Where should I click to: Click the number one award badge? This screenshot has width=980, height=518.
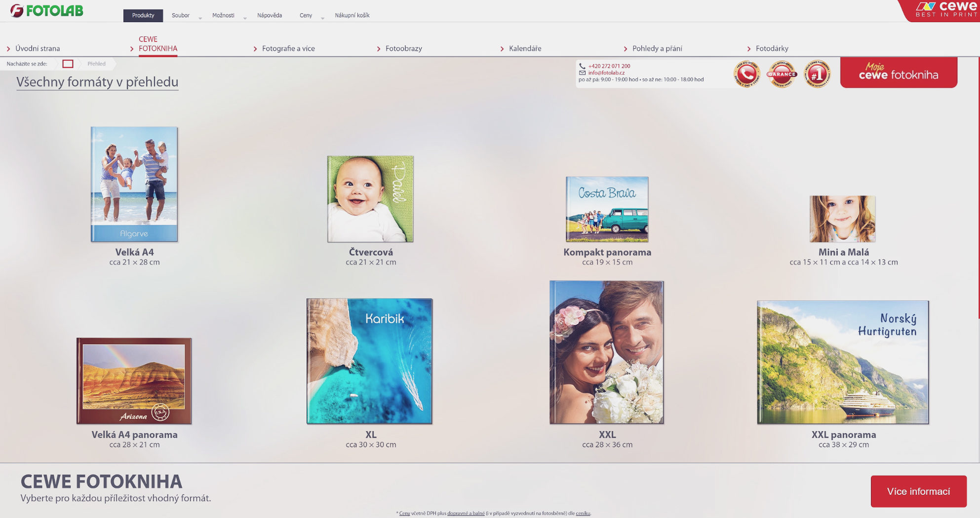pos(817,74)
